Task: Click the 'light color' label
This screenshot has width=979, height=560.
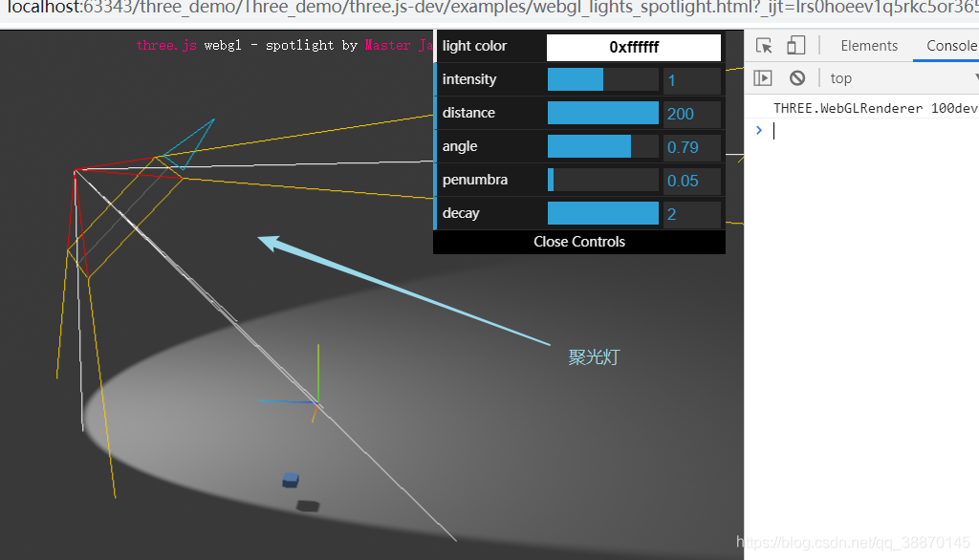Action: [x=474, y=46]
